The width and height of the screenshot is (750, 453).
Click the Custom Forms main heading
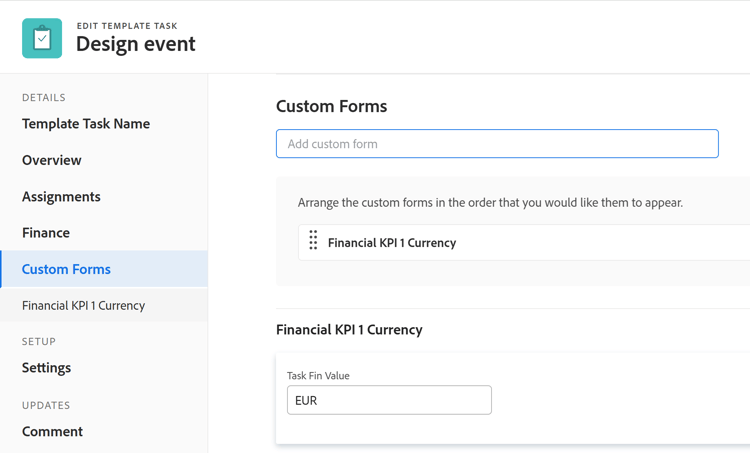[331, 106]
